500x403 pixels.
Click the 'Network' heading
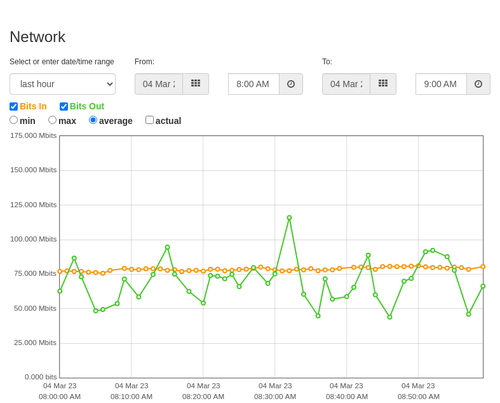pyautogui.click(x=37, y=37)
